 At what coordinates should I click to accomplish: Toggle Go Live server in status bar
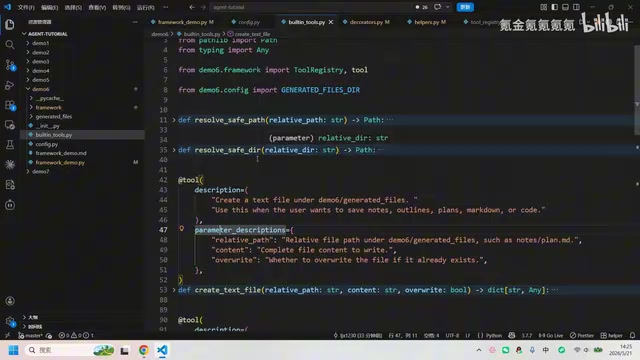(551, 335)
